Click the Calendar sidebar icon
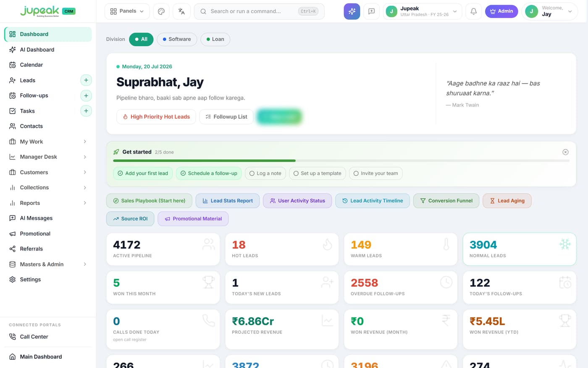Viewport: 588px width, 368px height. tap(13, 65)
